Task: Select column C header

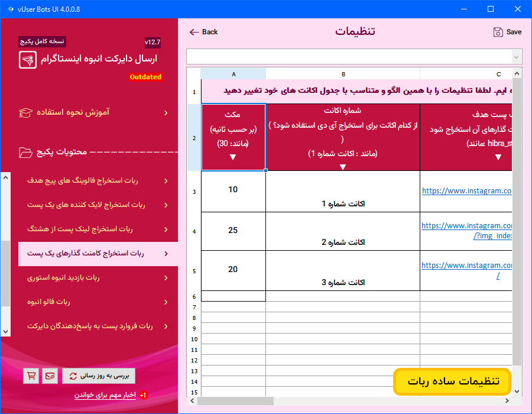Action: 466,74
